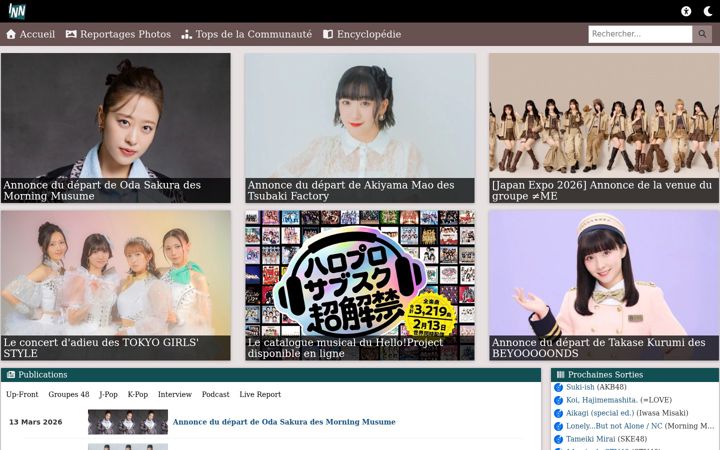Viewport: 720px width, 450px height.
Task: Open Reportages Photos menu item
Action: point(118,34)
